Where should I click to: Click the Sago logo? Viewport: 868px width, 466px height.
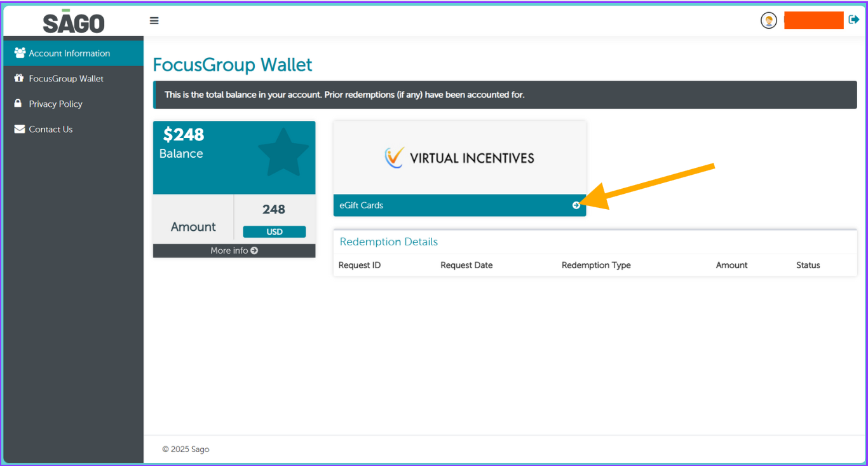[x=74, y=22]
